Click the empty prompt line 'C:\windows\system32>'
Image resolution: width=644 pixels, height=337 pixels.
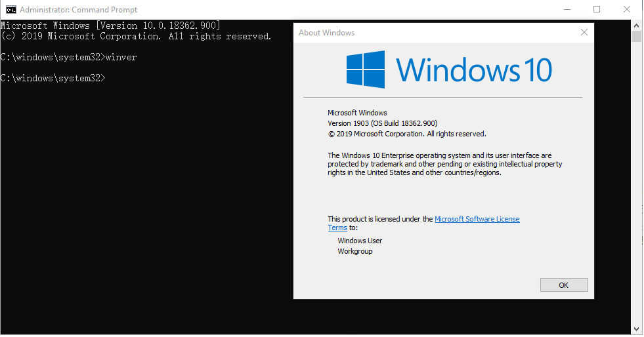click(x=53, y=78)
